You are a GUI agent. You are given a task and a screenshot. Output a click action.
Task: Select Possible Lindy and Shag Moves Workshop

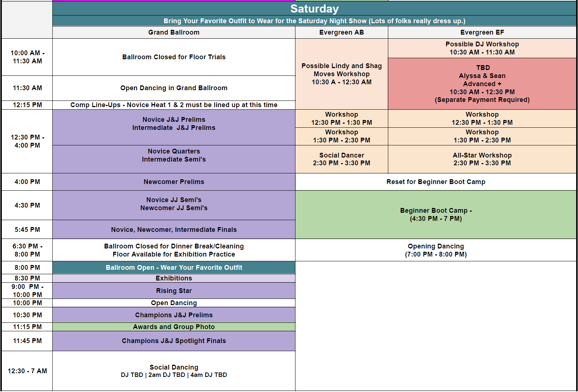click(341, 74)
